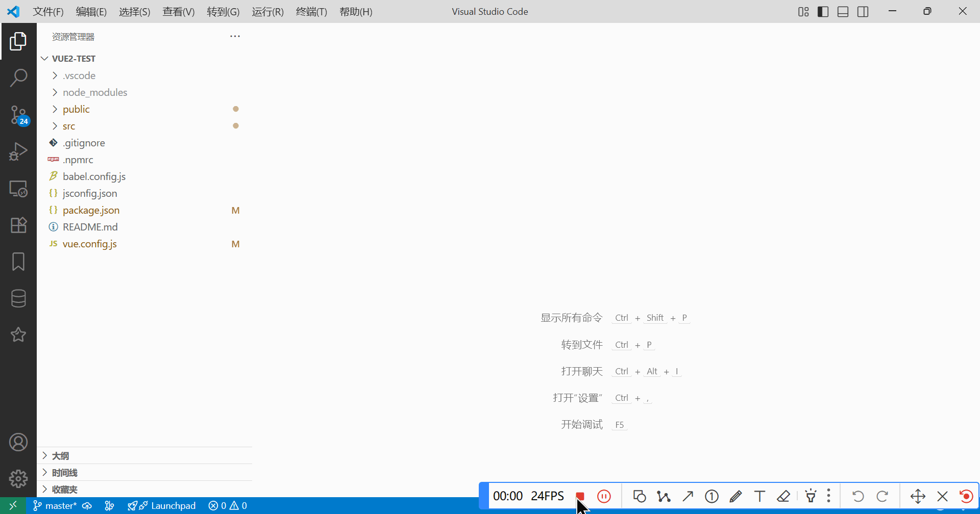
Task: Expand the node_modules folder
Action: [x=144, y=92]
